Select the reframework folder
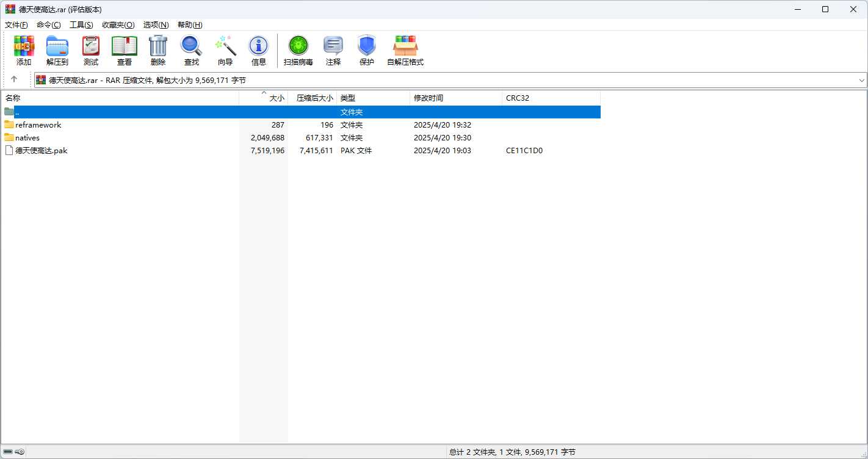The height and width of the screenshot is (459, 868). (x=38, y=125)
